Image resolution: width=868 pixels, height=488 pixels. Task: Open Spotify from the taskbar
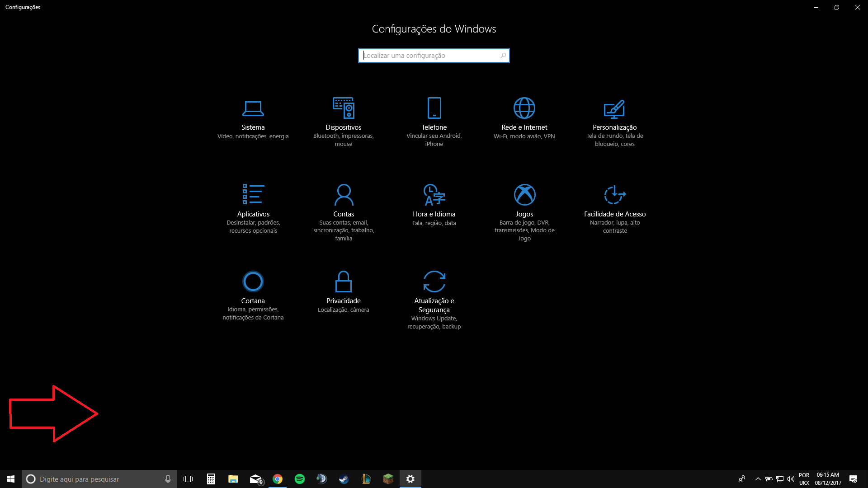click(300, 479)
